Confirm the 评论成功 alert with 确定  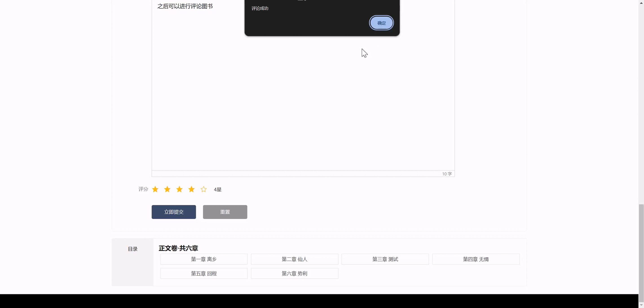(x=381, y=23)
